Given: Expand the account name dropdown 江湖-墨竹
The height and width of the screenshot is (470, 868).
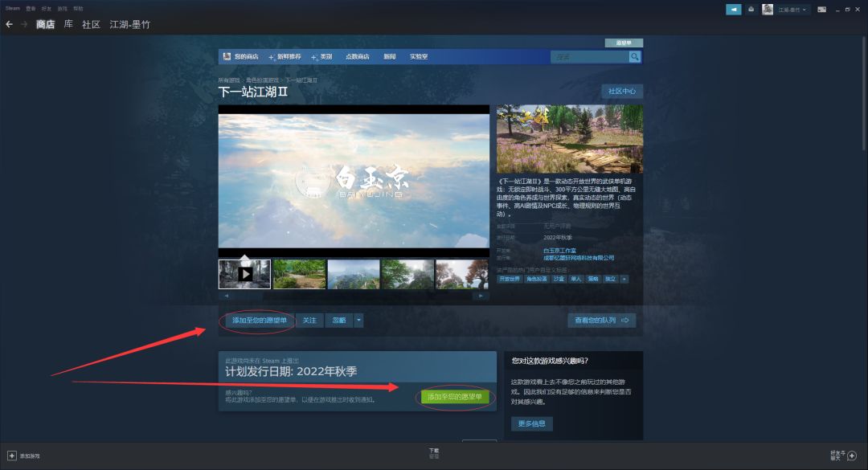Looking at the screenshot, I should pos(792,10).
